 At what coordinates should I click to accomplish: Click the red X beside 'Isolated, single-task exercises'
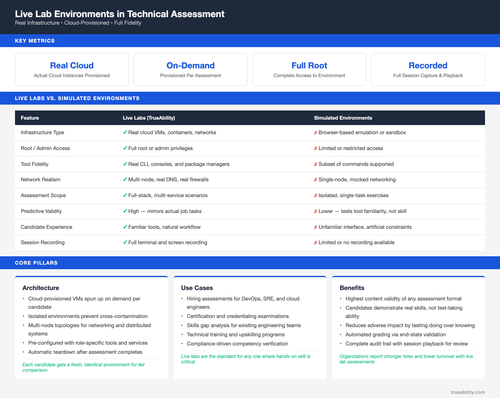[315, 196]
